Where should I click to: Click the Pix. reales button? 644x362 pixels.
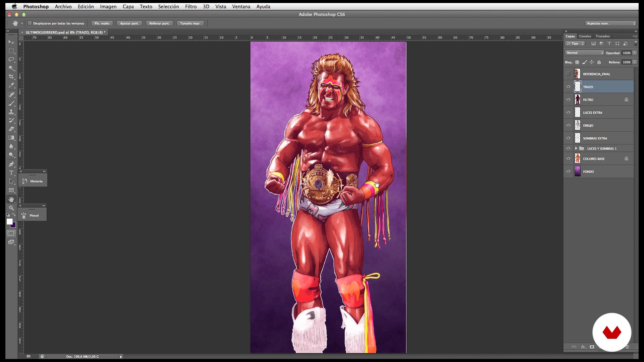point(102,23)
